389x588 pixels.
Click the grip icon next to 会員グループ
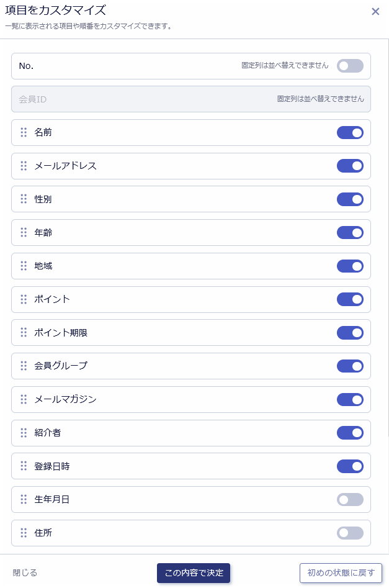click(24, 366)
